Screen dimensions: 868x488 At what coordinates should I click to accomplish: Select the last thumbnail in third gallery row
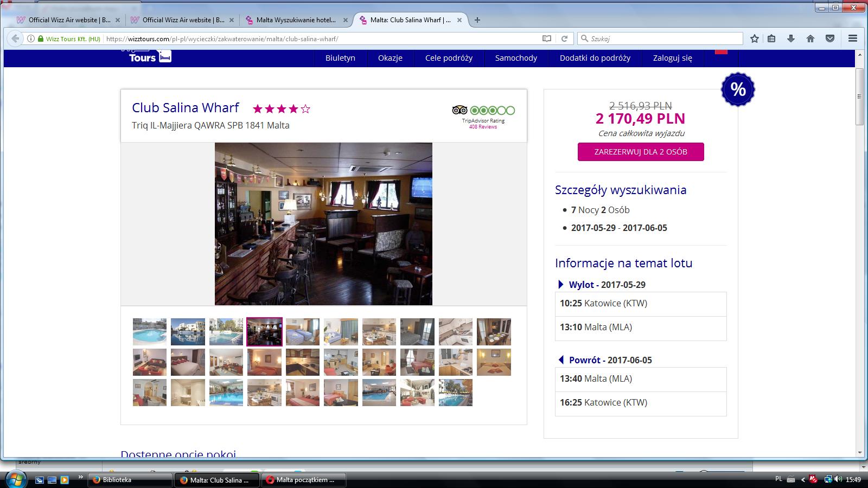pos(455,393)
